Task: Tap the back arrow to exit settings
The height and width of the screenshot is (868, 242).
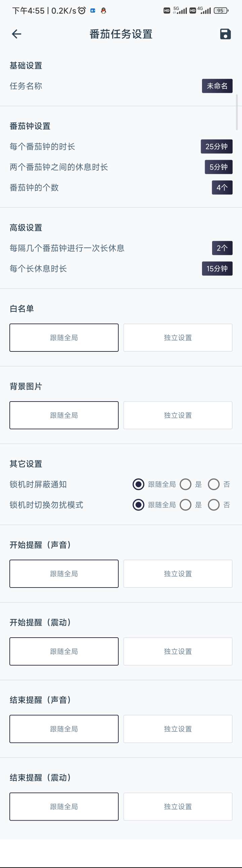Action: tap(16, 34)
